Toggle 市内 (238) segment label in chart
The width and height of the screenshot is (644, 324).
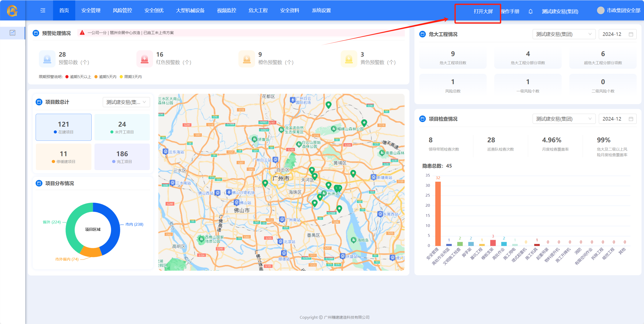coord(134,224)
